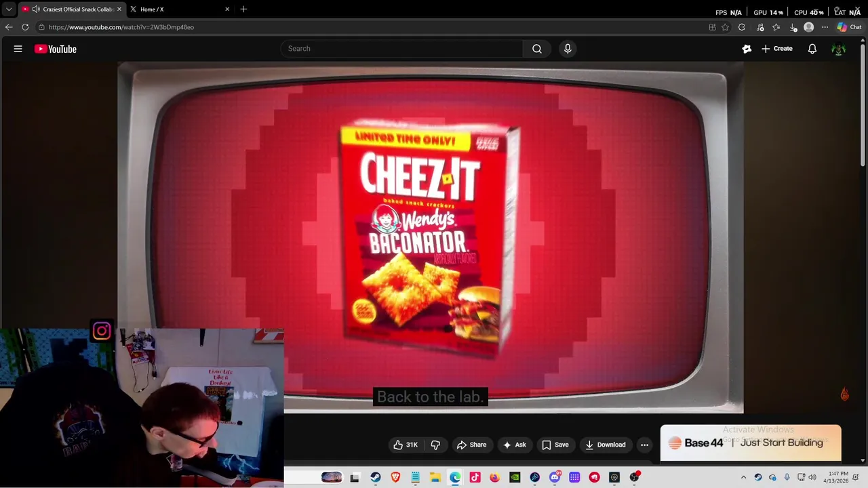Screen dimensions: 868x488
Task: Click the icon left of Create
Action: pos(747,49)
